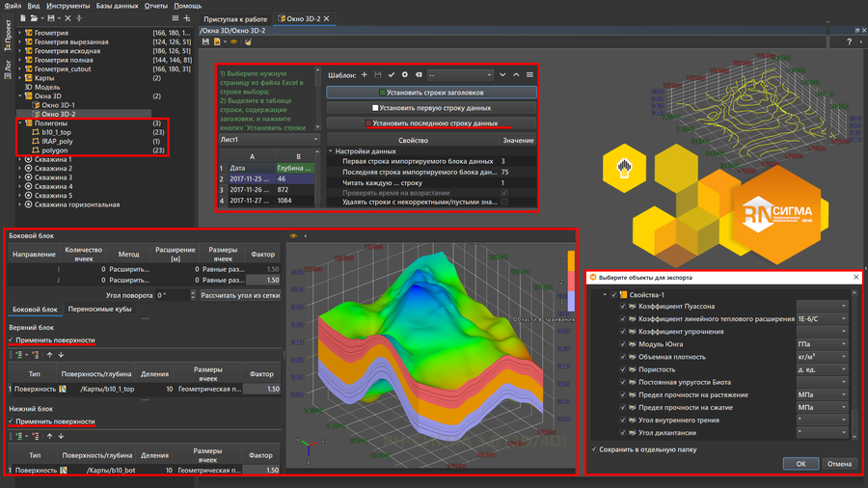Click the add template plus icon
This screenshot has height=488, width=868.
pos(365,74)
